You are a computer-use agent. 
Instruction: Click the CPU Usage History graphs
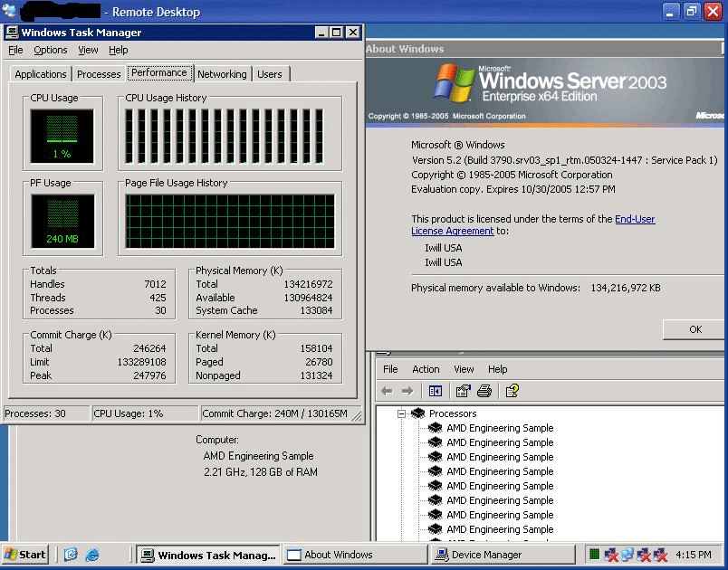(x=225, y=137)
